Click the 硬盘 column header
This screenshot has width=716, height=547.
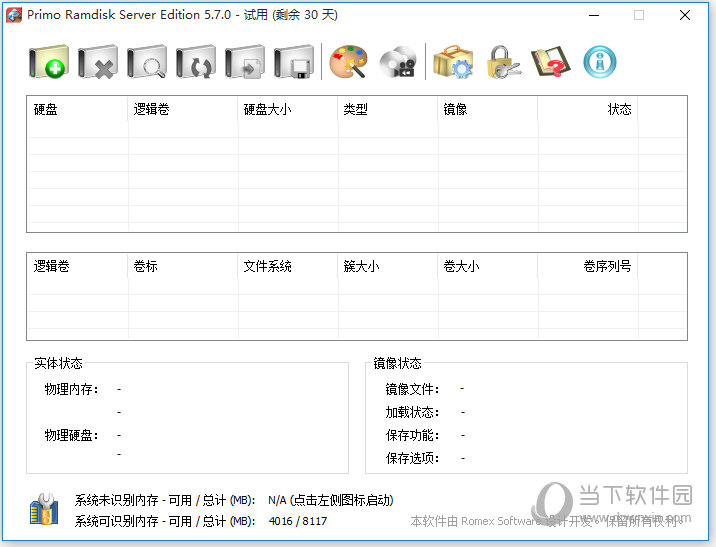(x=78, y=110)
